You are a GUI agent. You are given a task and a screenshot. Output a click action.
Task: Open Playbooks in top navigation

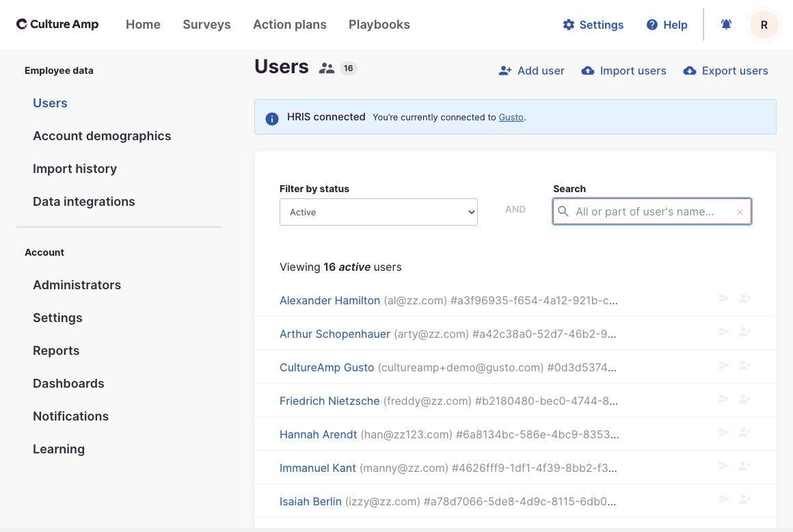pyautogui.click(x=379, y=24)
